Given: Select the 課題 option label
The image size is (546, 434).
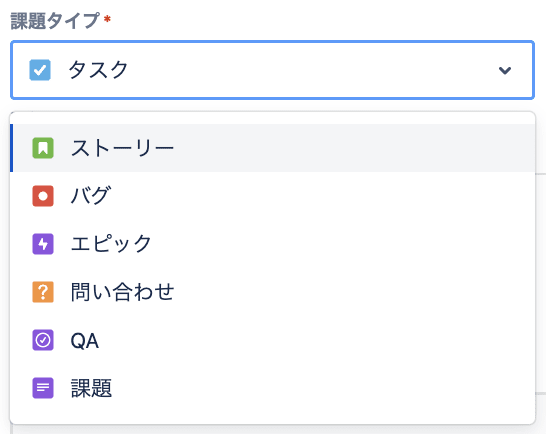Looking at the screenshot, I should pyautogui.click(x=91, y=388).
